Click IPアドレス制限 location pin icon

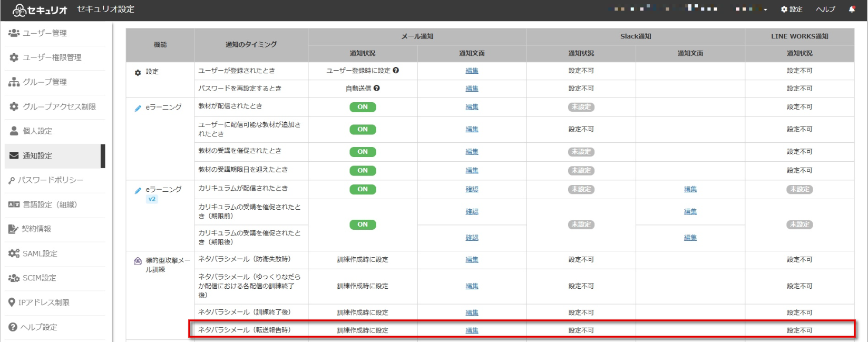(x=12, y=302)
